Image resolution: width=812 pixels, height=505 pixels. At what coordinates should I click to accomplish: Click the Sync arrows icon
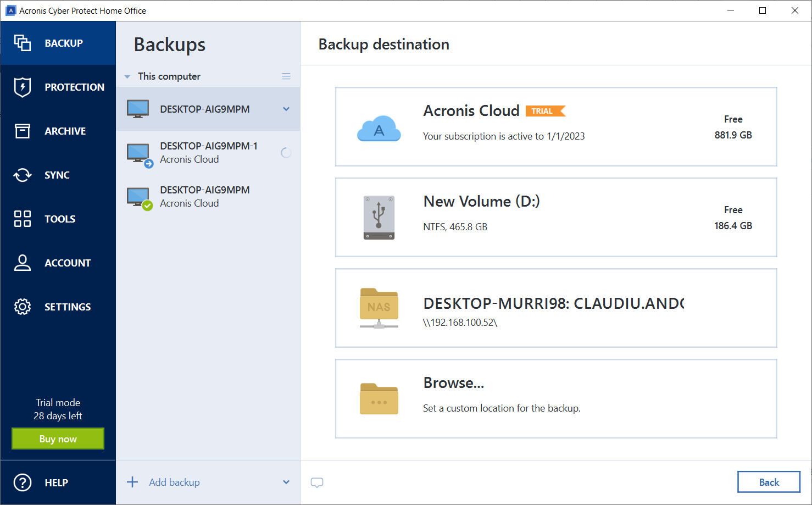(23, 175)
